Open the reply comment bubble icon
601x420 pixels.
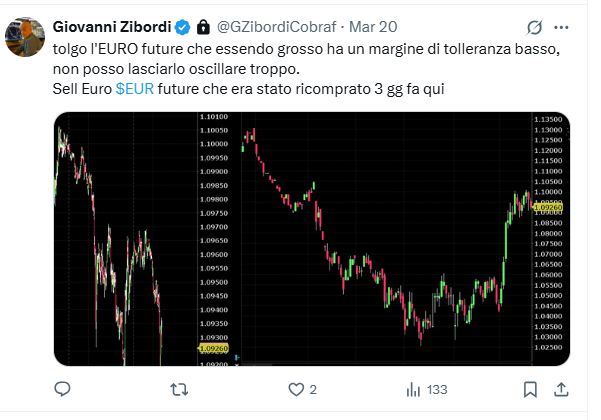click(62, 389)
